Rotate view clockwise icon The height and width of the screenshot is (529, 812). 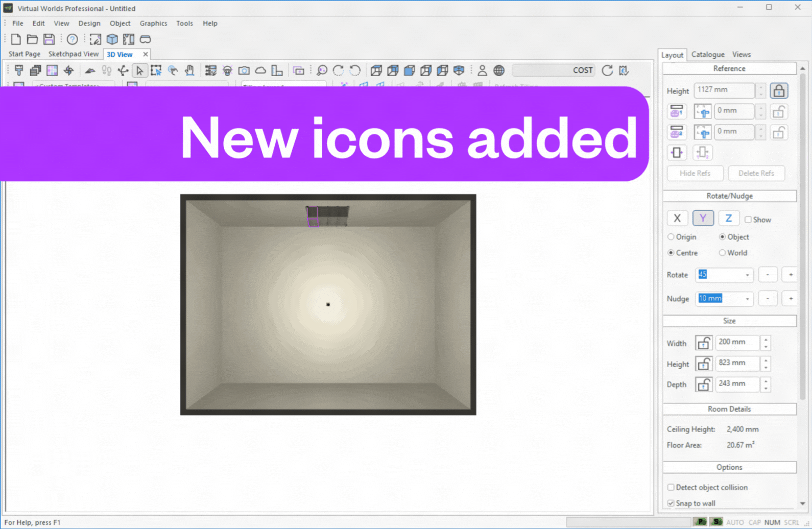pyautogui.click(x=338, y=70)
